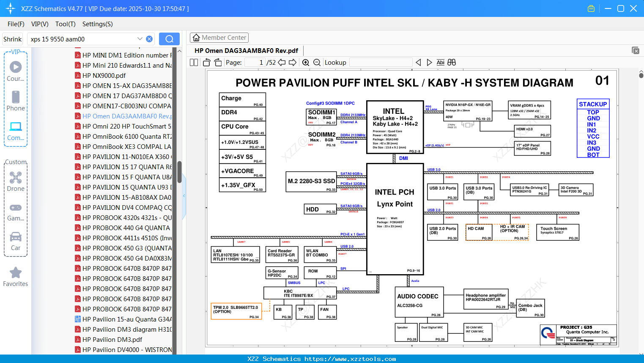Image resolution: width=644 pixels, height=363 pixels.
Task: Open the VIP(V) menu
Action: pyautogui.click(x=40, y=24)
